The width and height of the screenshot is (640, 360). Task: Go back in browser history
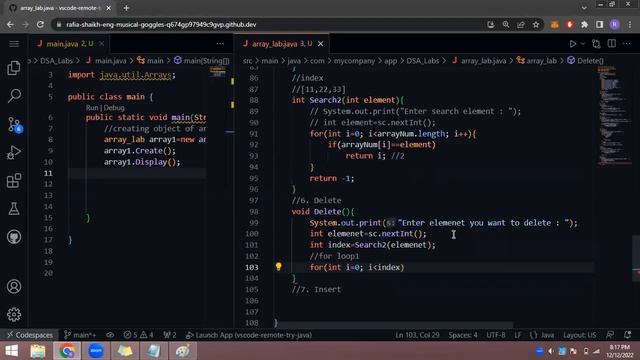[10, 24]
